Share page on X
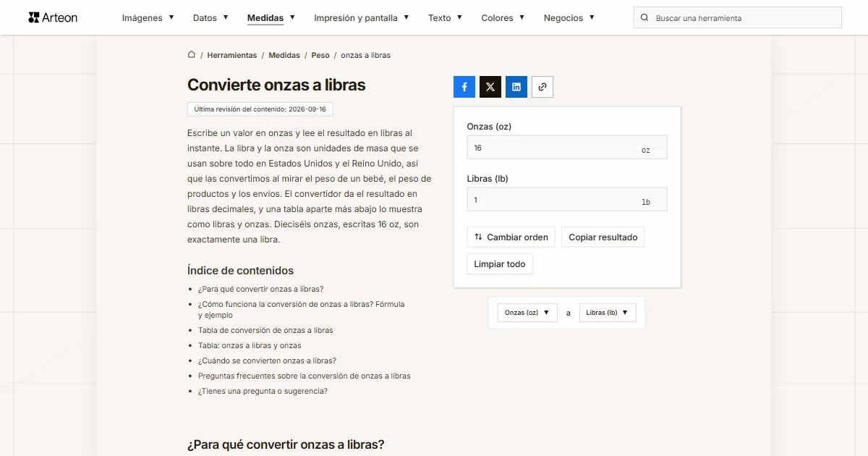 click(490, 87)
